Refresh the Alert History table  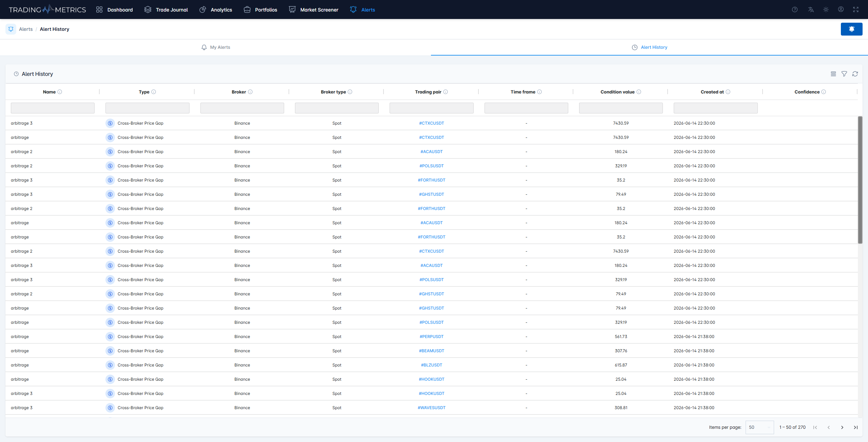pyautogui.click(x=855, y=74)
